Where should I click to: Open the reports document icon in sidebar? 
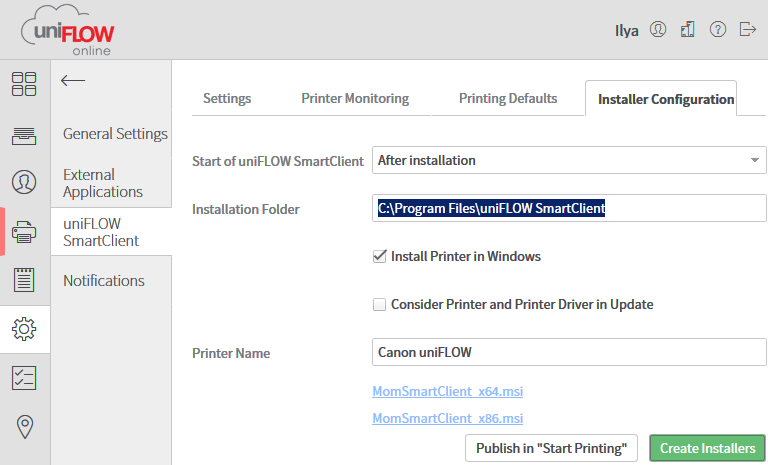click(24, 280)
